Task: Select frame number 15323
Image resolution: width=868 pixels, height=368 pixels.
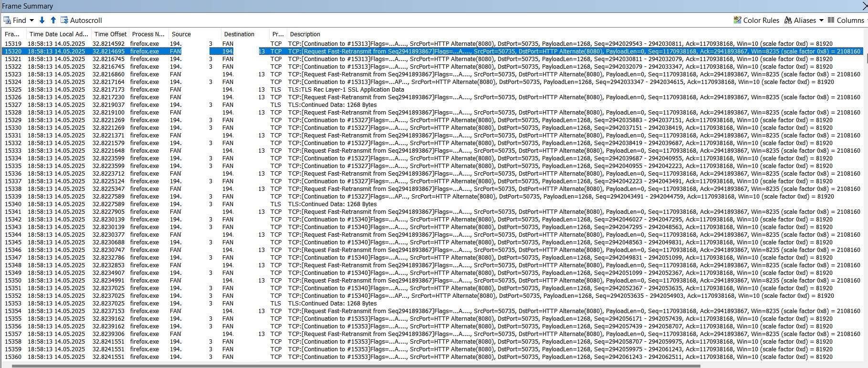Action: pyautogui.click(x=13, y=74)
